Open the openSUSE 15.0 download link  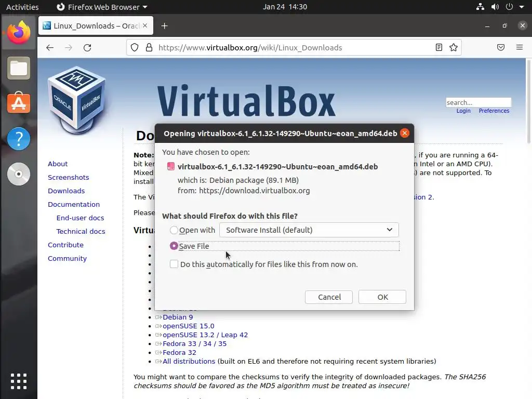[x=188, y=326]
